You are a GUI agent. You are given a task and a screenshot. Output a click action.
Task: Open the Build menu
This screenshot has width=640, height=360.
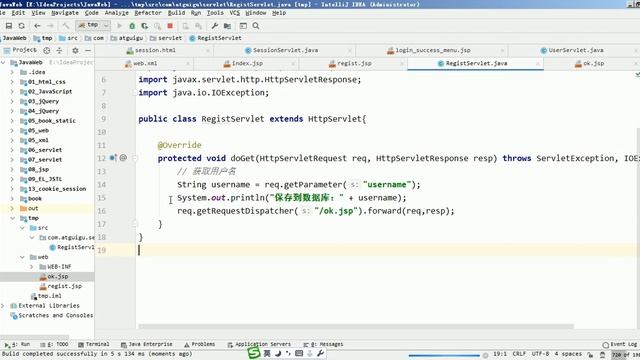click(x=176, y=13)
